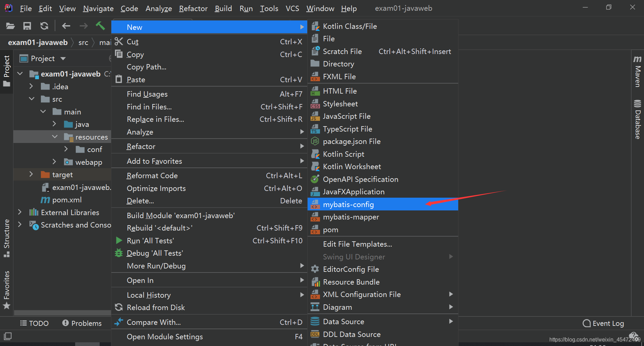Collapse the src folder
Screen dimensions: 644x346
coord(32,99)
